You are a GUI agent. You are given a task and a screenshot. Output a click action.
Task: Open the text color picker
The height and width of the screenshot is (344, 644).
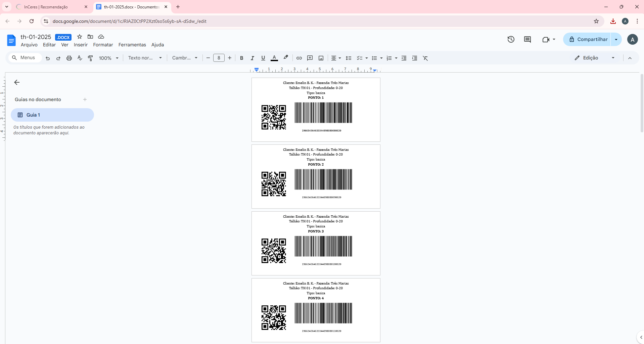[274, 58]
